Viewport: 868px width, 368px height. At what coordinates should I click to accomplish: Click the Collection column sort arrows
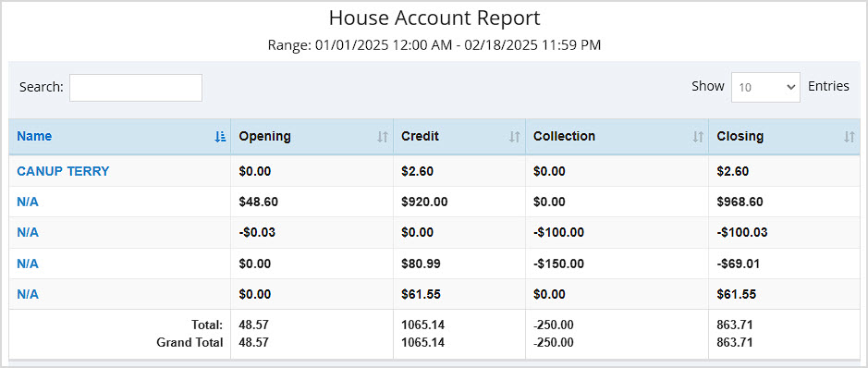point(698,137)
